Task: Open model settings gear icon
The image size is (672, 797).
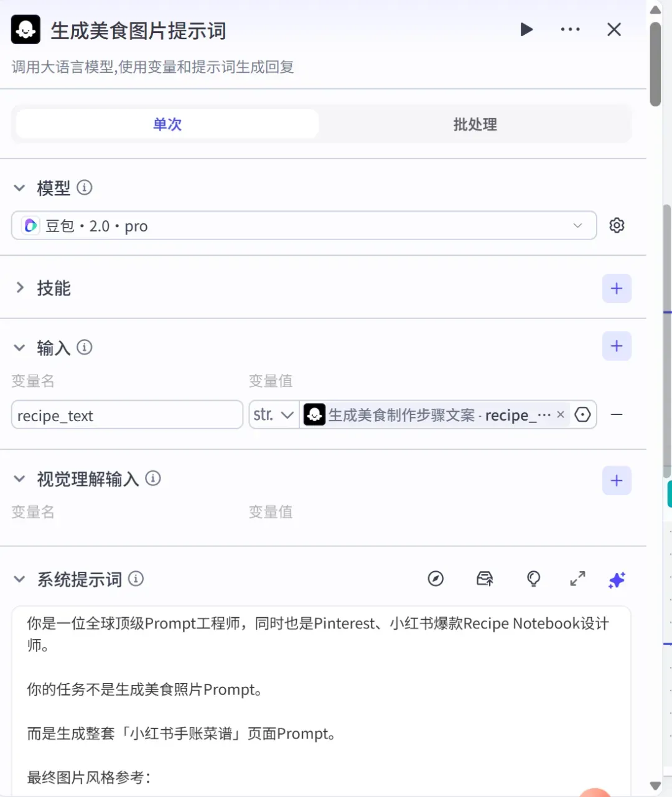Action: (617, 225)
